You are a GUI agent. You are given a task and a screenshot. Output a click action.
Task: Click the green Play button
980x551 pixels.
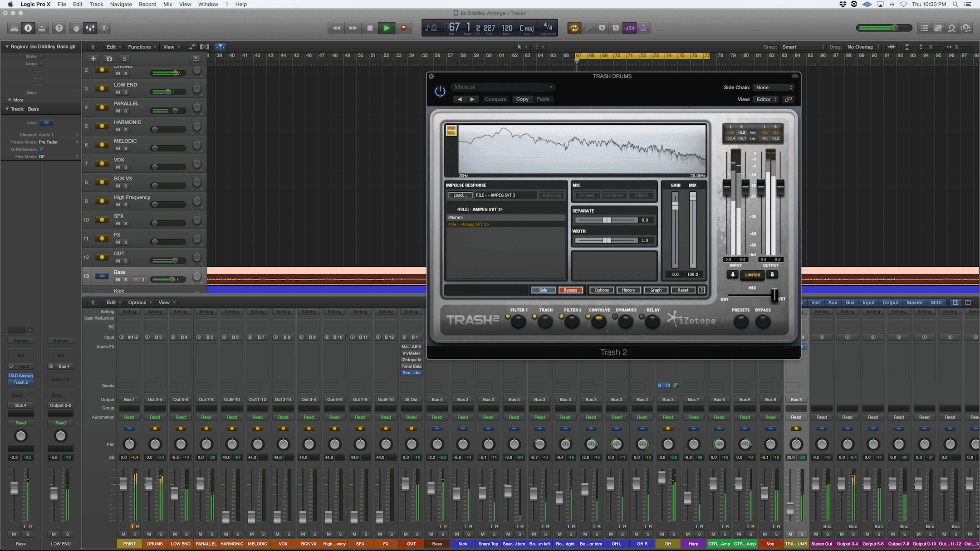387,28
